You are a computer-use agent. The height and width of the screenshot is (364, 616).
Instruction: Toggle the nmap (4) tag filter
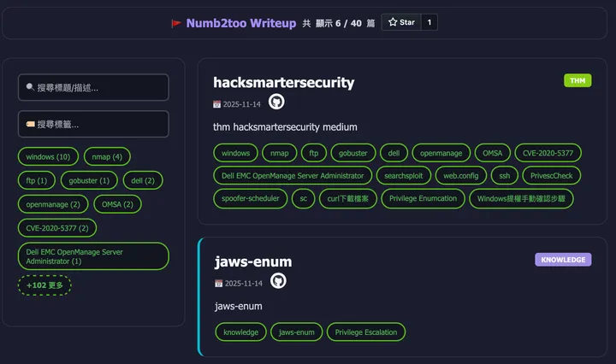(x=107, y=156)
